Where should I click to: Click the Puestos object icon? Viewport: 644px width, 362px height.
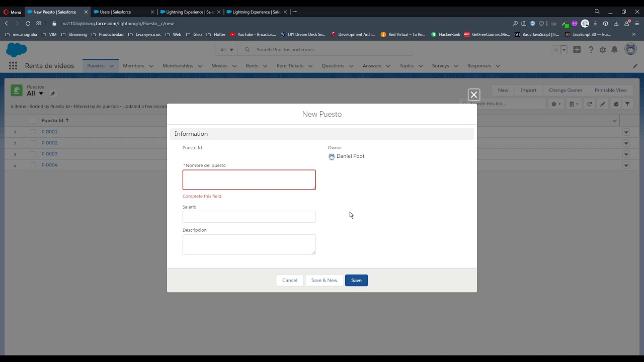click(17, 90)
